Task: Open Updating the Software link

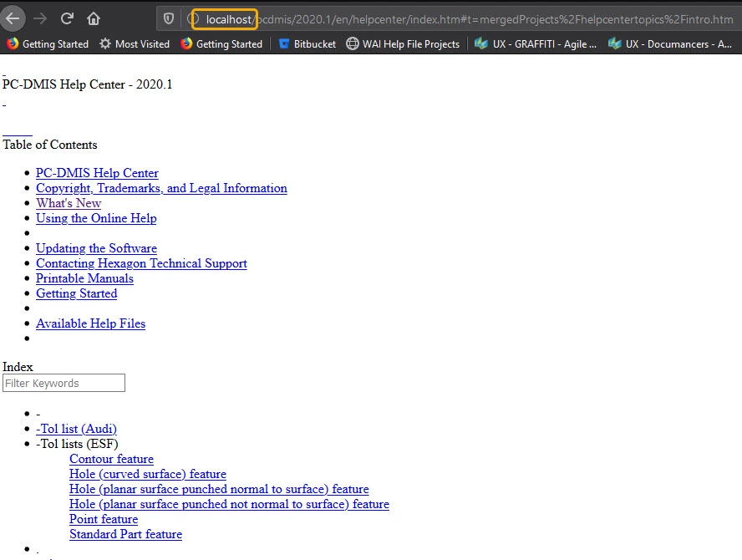Action: pos(97,248)
